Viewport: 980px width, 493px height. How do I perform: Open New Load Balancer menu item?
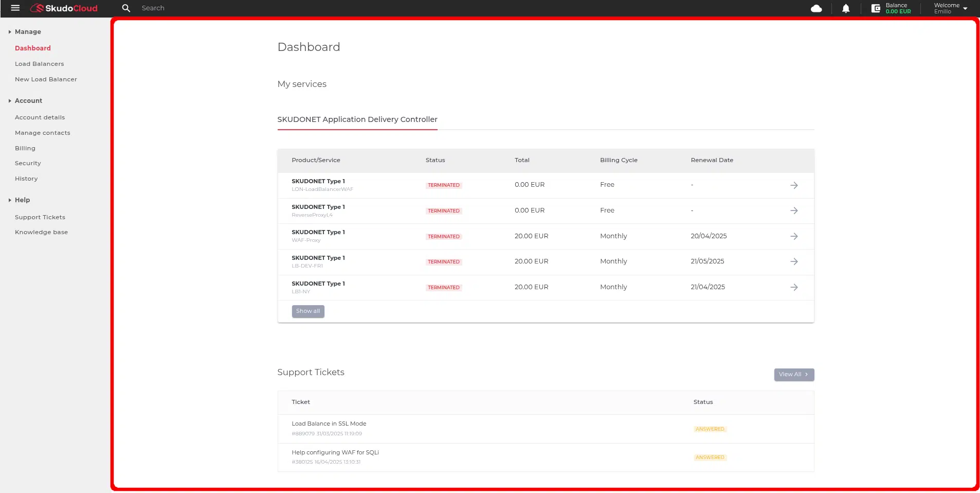pos(46,79)
